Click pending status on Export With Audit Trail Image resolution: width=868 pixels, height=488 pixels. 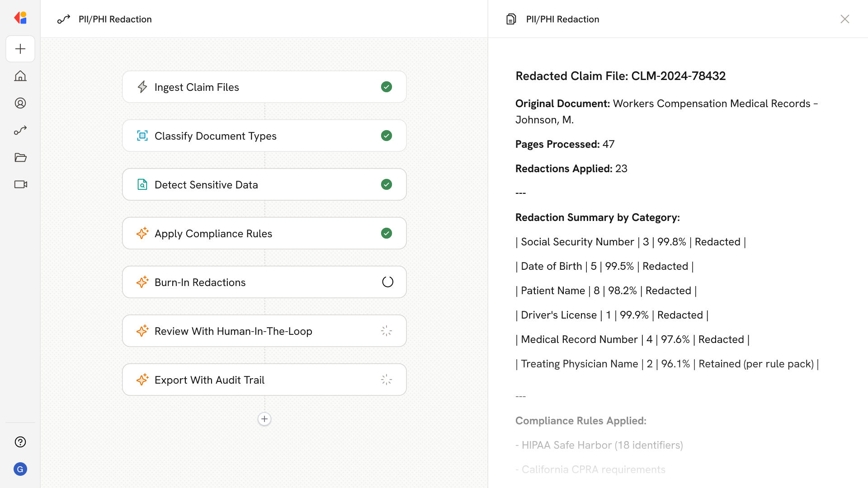pyautogui.click(x=387, y=380)
